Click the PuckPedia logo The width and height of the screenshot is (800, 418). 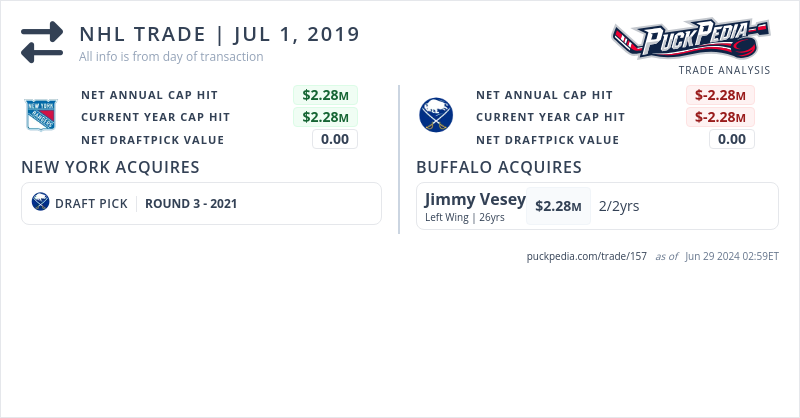pos(690,40)
